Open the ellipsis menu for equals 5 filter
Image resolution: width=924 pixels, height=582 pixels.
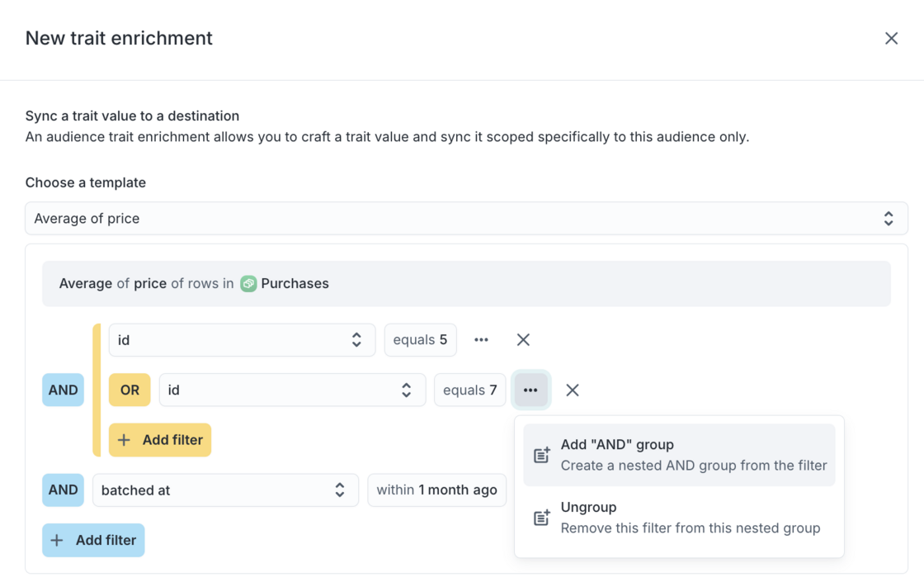[x=481, y=340]
